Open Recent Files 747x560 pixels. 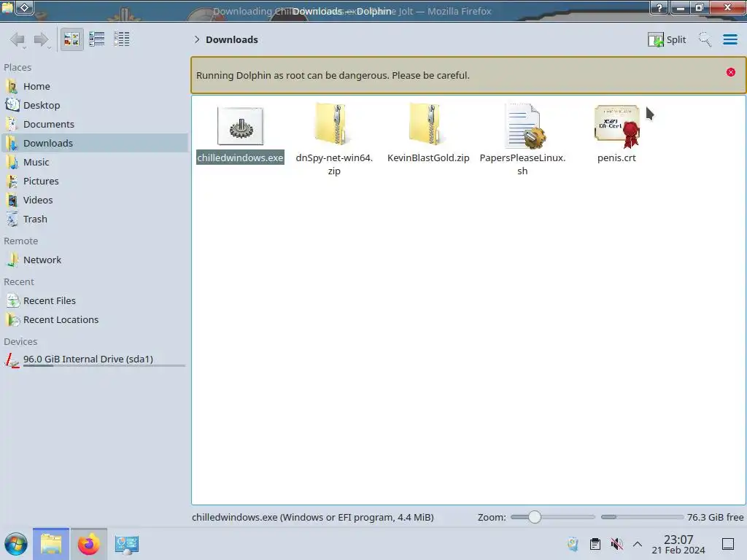click(x=94, y=301)
